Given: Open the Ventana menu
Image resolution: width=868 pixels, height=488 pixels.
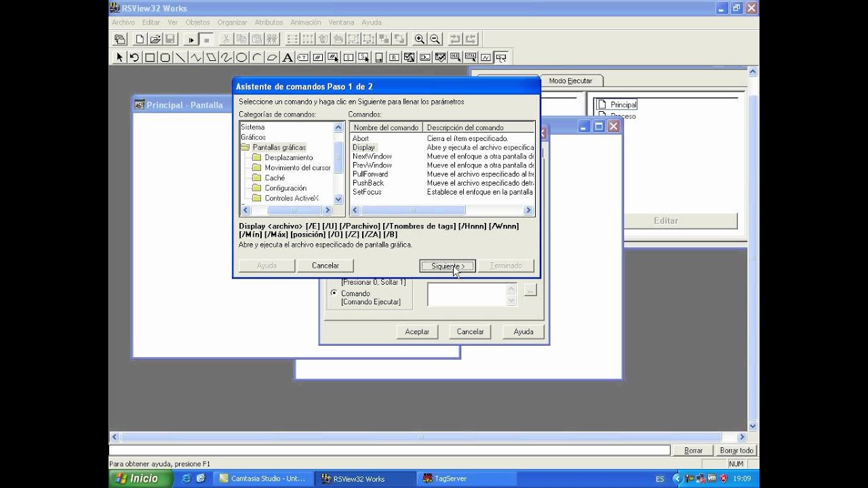Looking at the screenshot, I should pyautogui.click(x=341, y=22).
